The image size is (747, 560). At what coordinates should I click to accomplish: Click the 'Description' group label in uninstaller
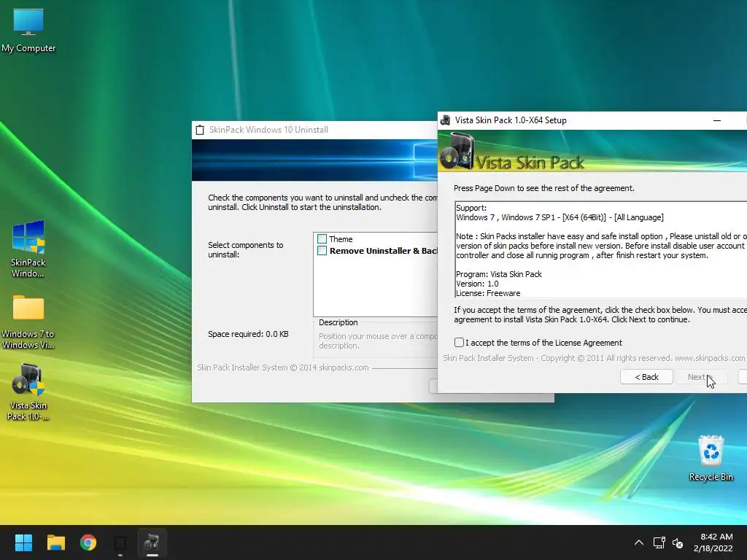(x=338, y=322)
